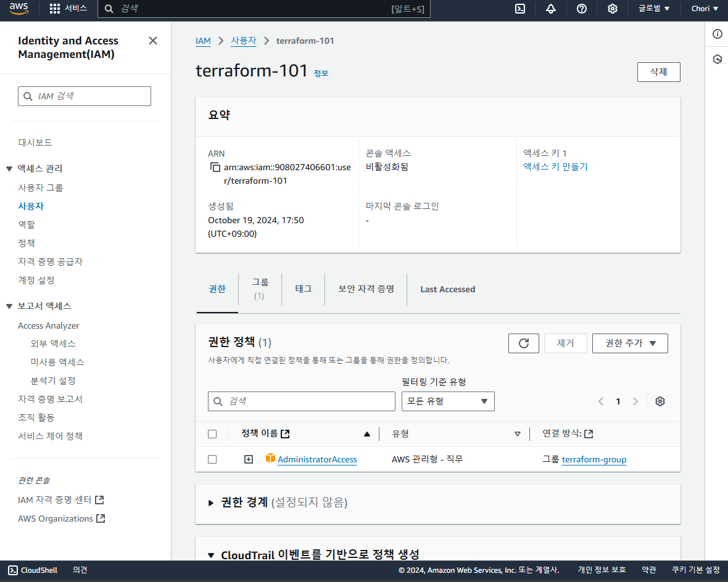Screen dimensions: 728x582
Task: Open the help question mark icon
Action: (x=581, y=9)
